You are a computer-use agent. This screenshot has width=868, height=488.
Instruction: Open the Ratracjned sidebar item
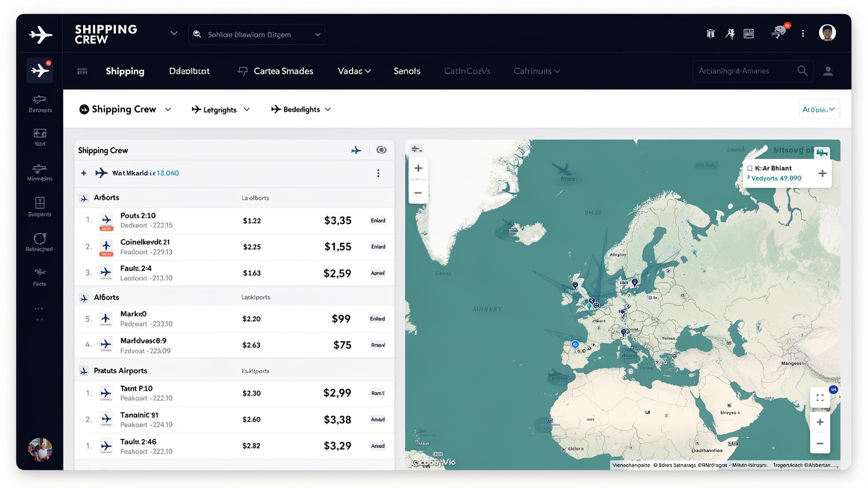[39, 242]
